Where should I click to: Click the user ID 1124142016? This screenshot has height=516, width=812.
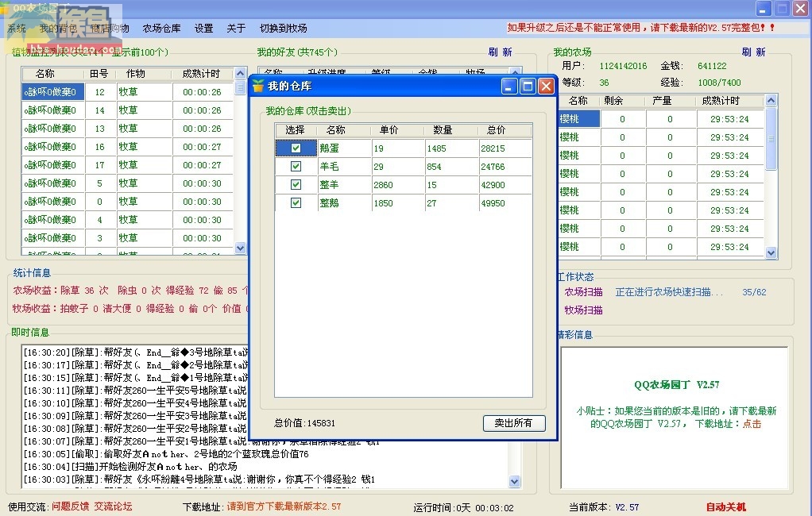(623, 66)
